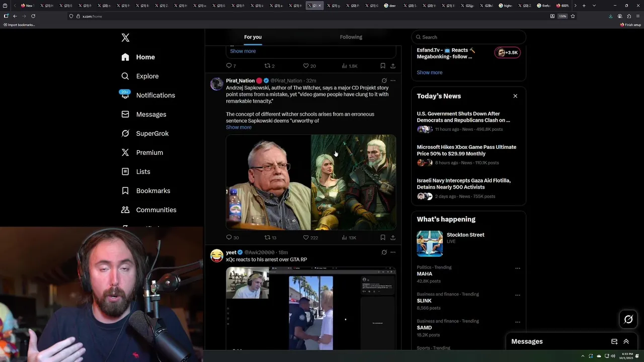This screenshot has height=362, width=644.
Task: Open Pirat_Nation profile avatar
Action: (x=217, y=84)
